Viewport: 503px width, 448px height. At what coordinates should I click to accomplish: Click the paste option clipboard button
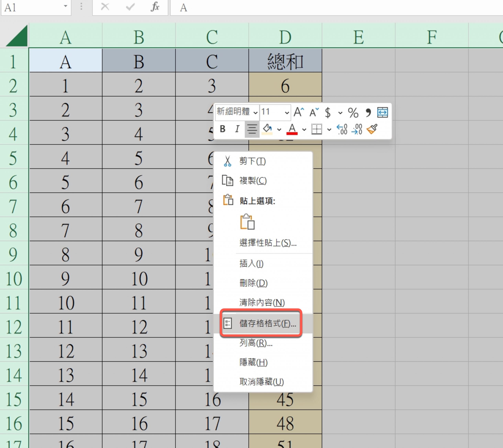pyautogui.click(x=247, y=222)
